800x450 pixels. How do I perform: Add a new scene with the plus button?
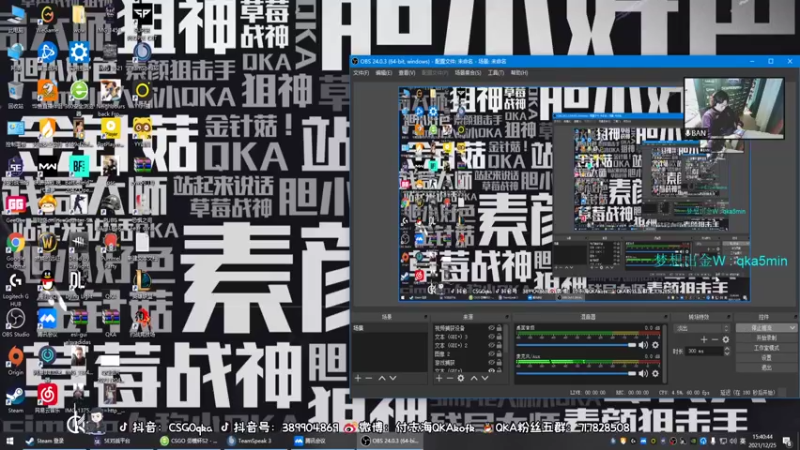[x=358, y=378]
